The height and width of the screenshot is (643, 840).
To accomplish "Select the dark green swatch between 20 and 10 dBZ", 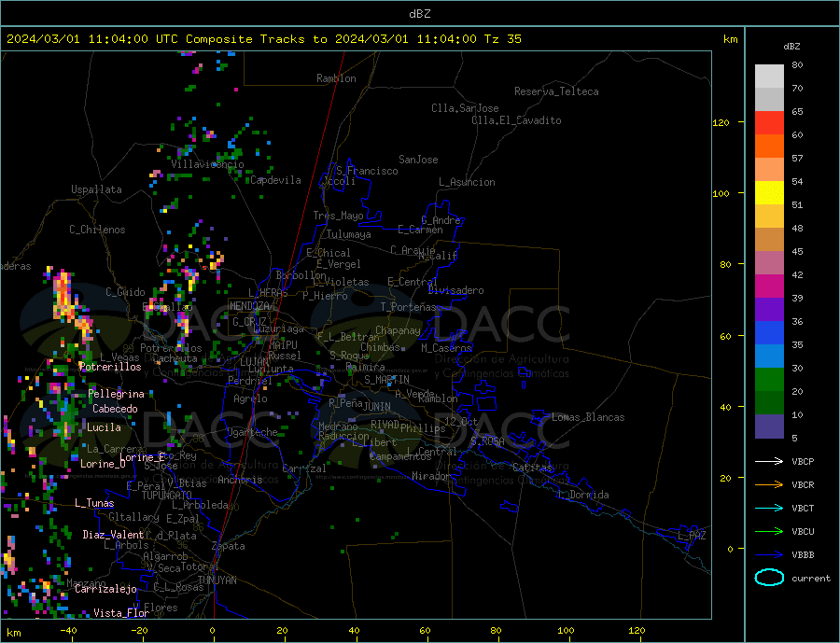I will [769, 403].
